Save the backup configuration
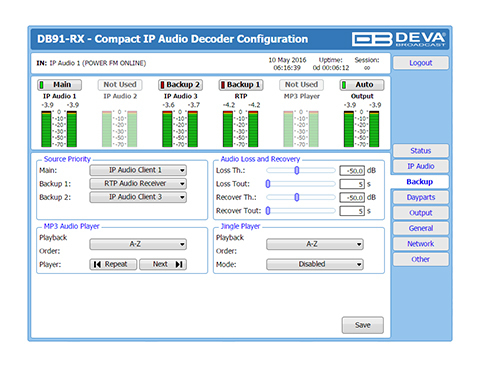488x368 pixels. (363, 325)
